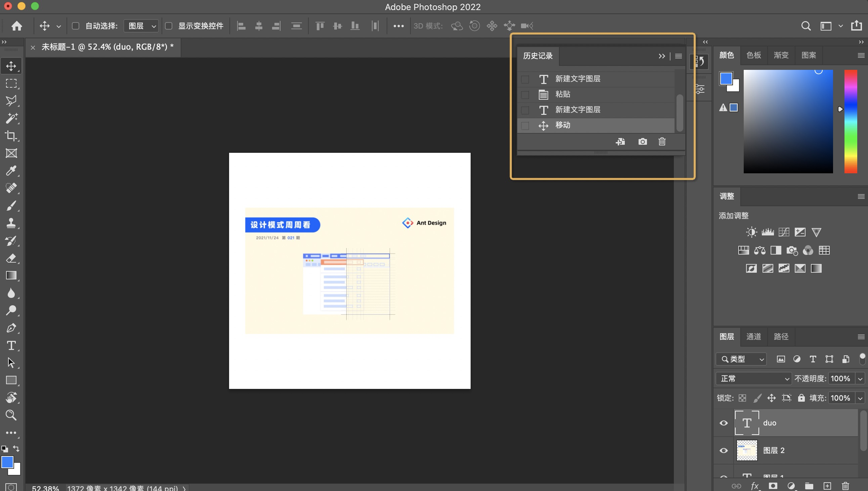Add Brightness/Contrast adjustment icon
The height and width of the screenshot is (491, 868).
[x=751, y=232]
